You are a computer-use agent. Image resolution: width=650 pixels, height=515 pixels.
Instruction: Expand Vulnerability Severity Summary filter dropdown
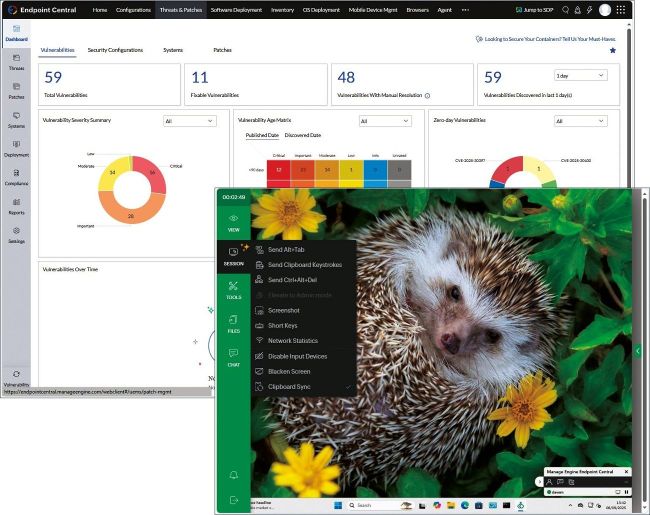[x=189, y=121]
